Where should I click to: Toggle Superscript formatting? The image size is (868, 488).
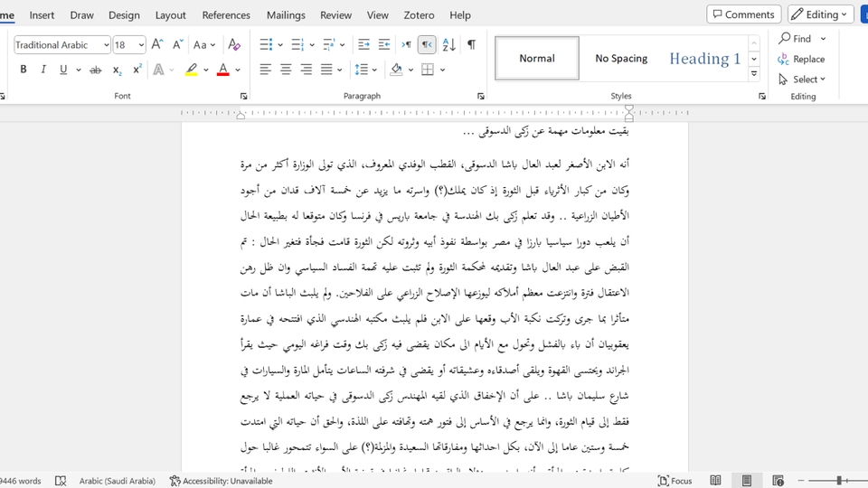137,70
